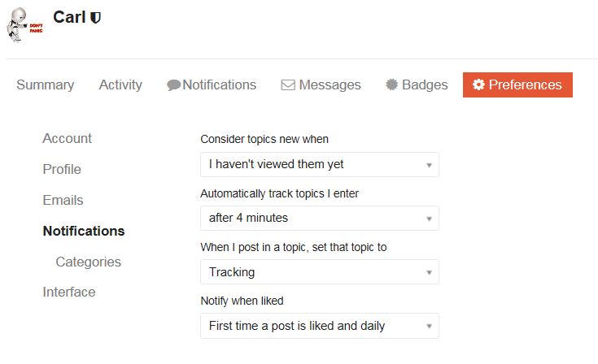Click the Badges certificate icon

pos(391,84)
